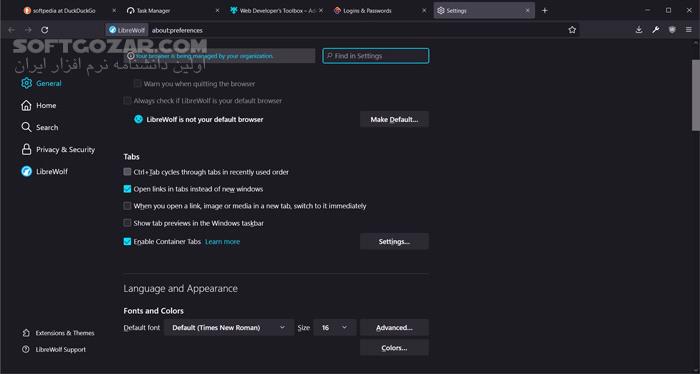
Task: Open LibreWolf Support
Action: point(54,349)
